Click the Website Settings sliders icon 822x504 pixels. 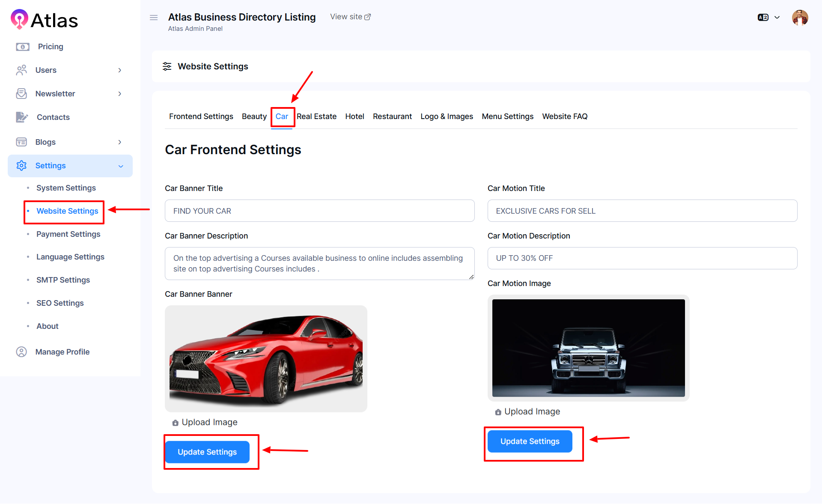tap(167, 66)
